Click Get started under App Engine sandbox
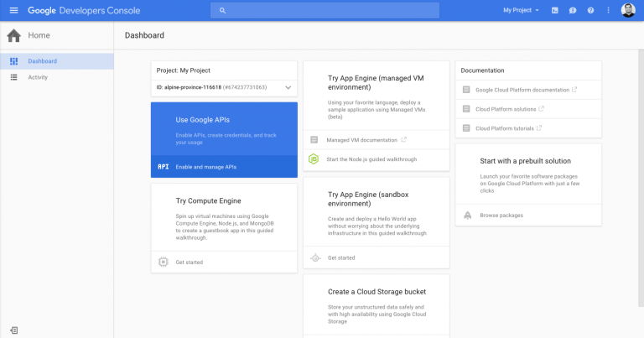The height and width of the screenshot is (338, 644). point(341,258)
